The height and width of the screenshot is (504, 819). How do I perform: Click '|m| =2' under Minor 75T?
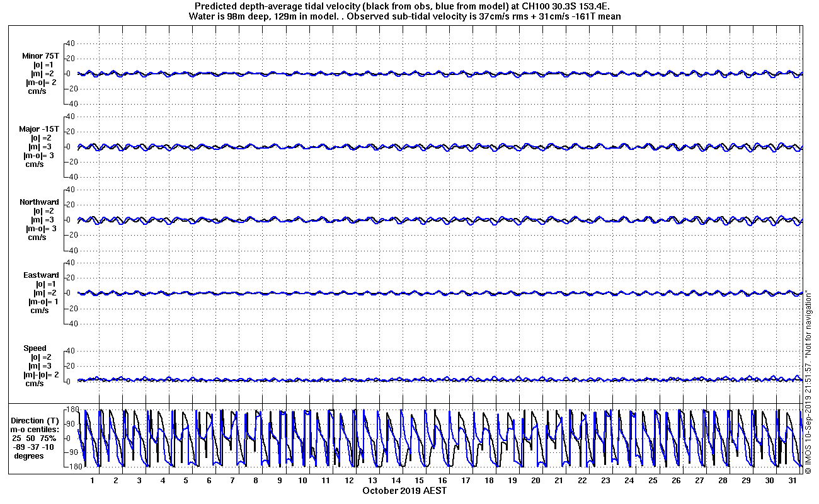coord(43,74)
